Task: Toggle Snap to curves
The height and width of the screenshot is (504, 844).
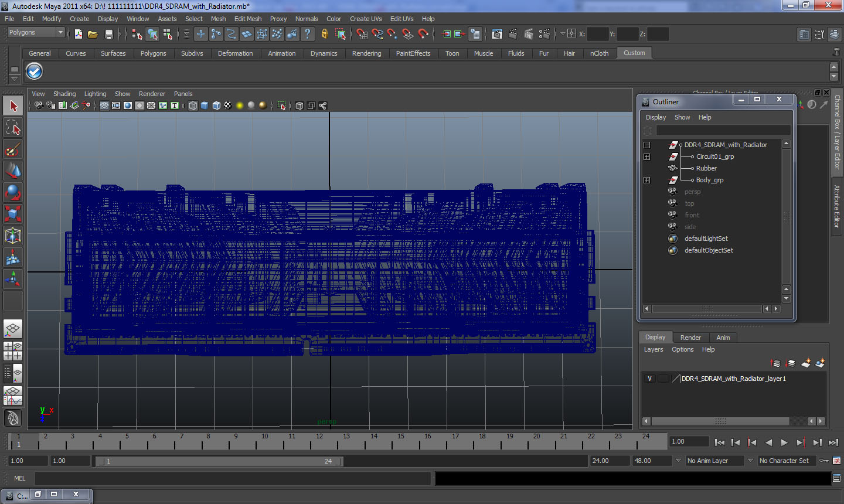Action: pos(377,34)
